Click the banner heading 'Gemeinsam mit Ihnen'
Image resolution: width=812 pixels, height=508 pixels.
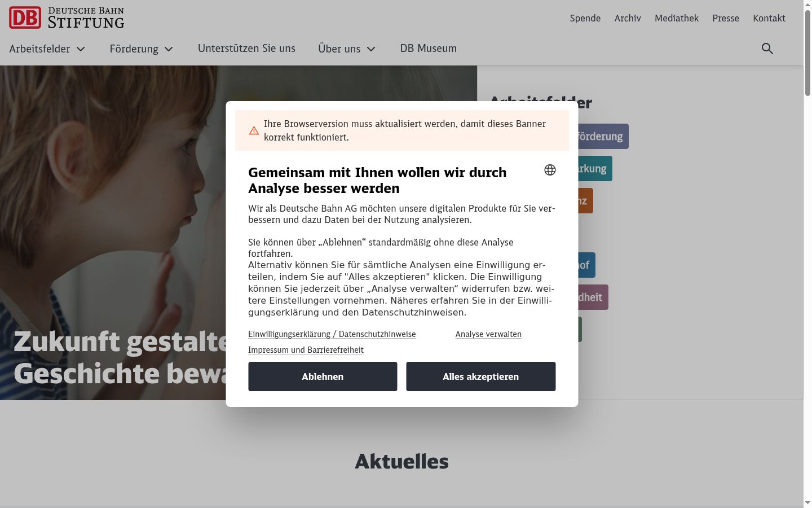pos(377,180)
